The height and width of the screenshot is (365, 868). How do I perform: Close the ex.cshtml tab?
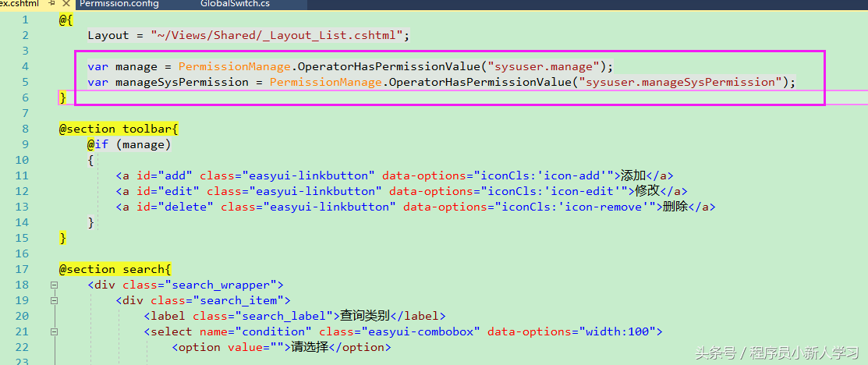(66, 4)
